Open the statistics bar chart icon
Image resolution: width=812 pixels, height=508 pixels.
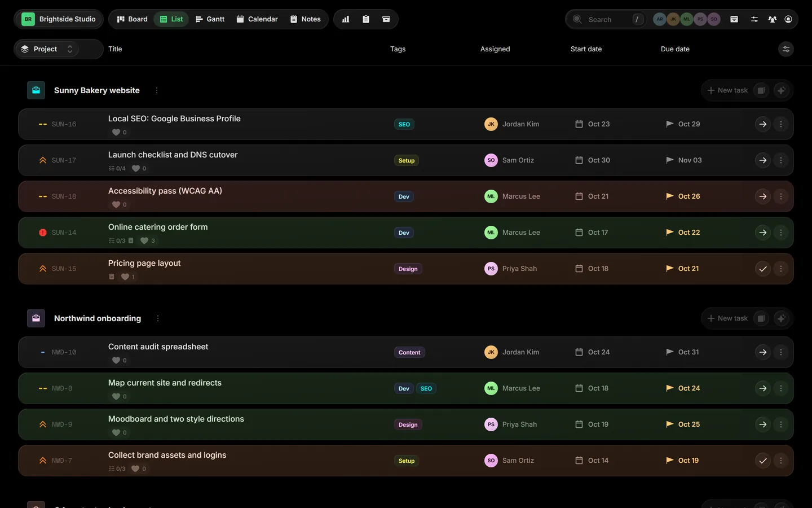coord(346,19)
